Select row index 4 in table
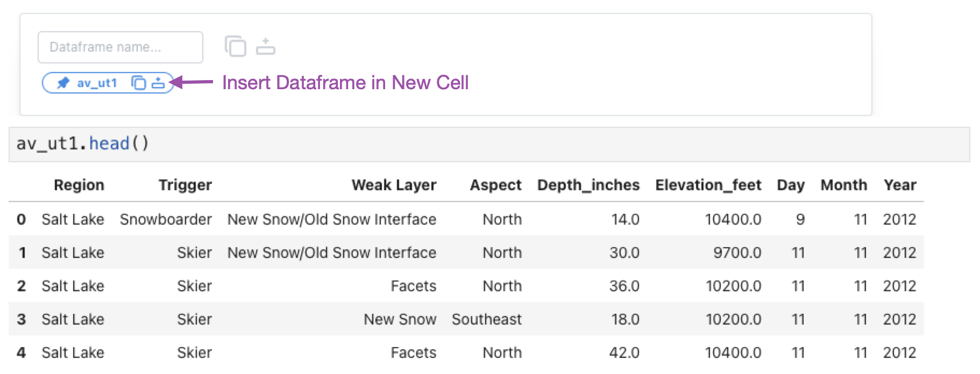 (21, 353)
